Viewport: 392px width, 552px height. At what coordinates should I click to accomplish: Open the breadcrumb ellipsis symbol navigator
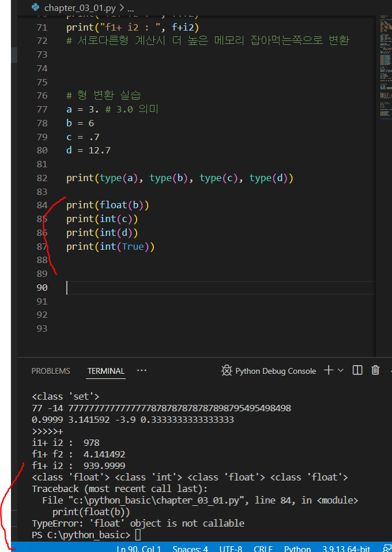(130, 7)
